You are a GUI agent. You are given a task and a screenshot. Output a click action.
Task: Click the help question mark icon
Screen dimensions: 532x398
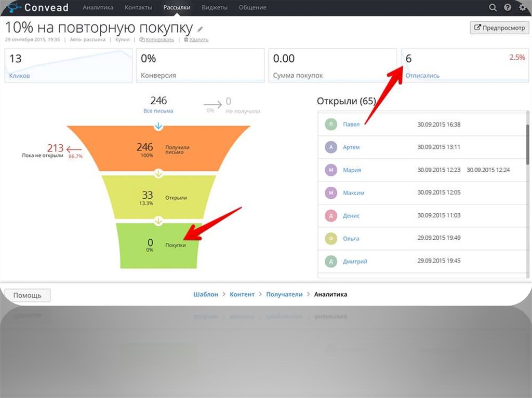tap(508, 8)
